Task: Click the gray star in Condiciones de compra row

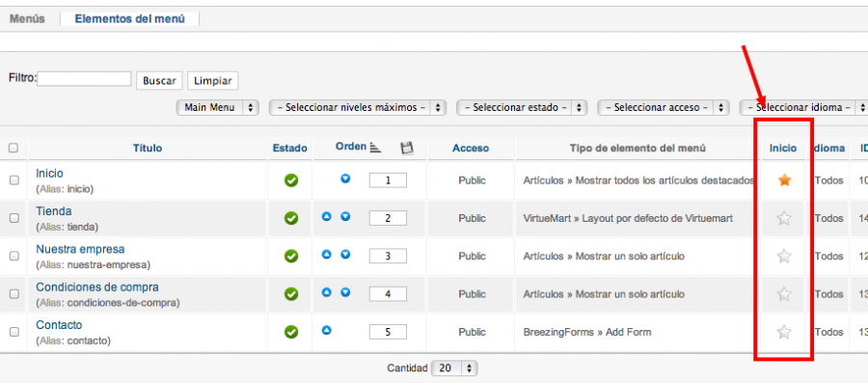Action: coord(784,294)
